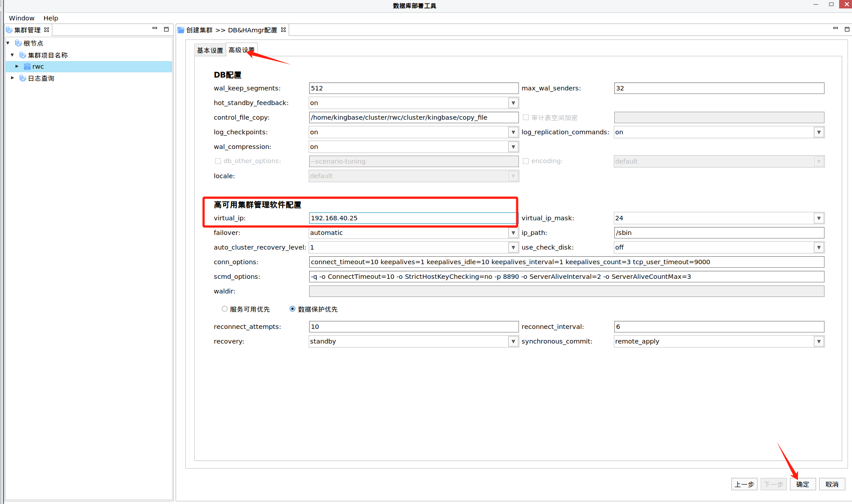
Task: Select 服务可用优先 radio button
Action: pyautogui.click(x=224, y=309)
